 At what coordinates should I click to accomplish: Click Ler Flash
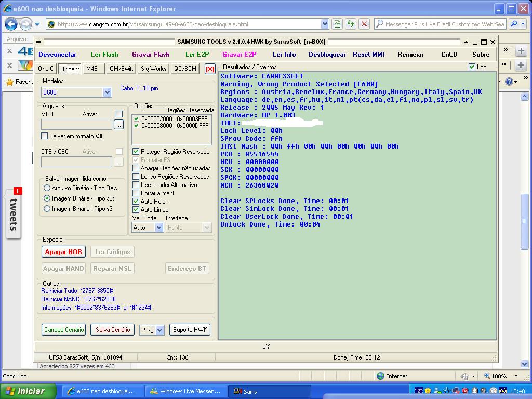pos(104,54)
